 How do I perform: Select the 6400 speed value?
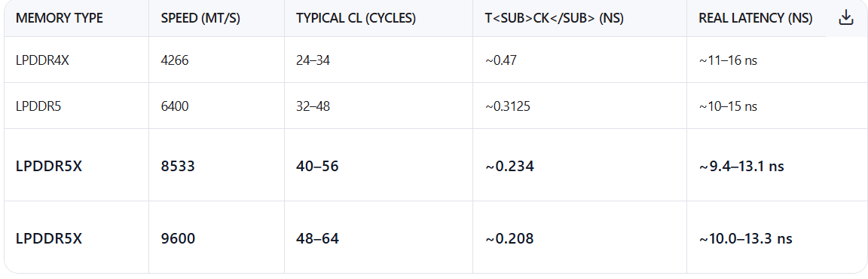(175, 106)
